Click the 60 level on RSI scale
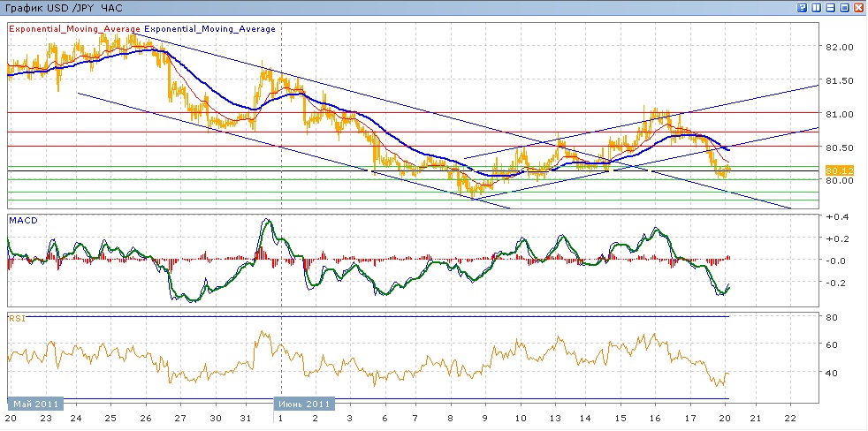The image size is (868, 431). click(832, 345)
